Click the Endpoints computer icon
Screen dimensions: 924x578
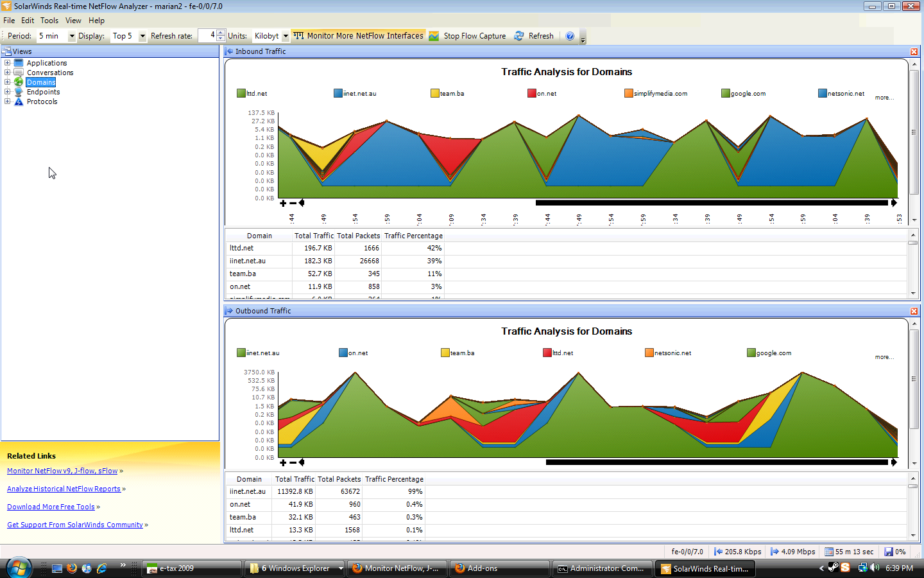click(19, 92)
